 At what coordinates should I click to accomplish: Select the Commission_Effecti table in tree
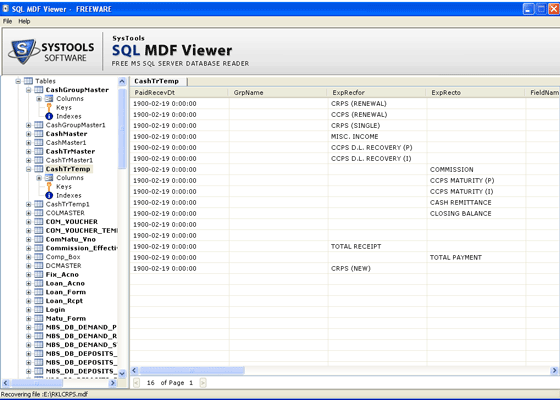pos(81,248)
